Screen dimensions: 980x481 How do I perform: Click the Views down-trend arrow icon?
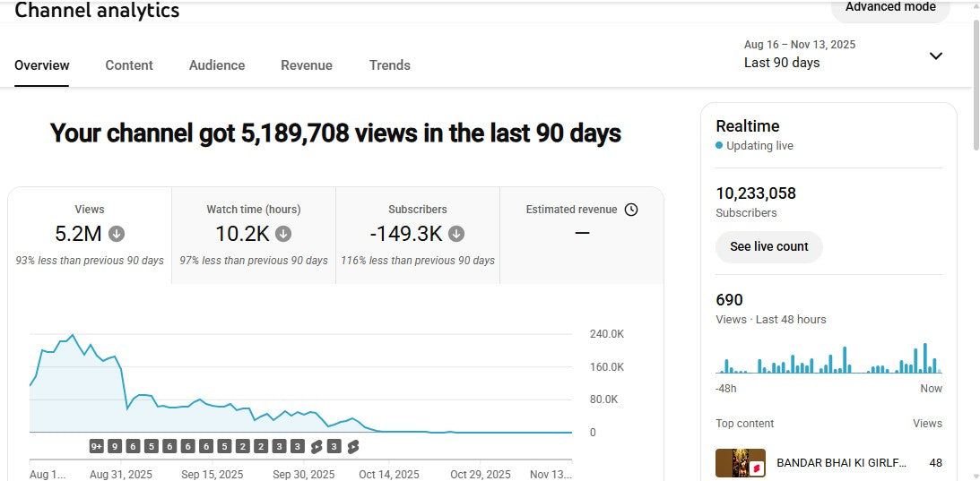tap(117, 234)
